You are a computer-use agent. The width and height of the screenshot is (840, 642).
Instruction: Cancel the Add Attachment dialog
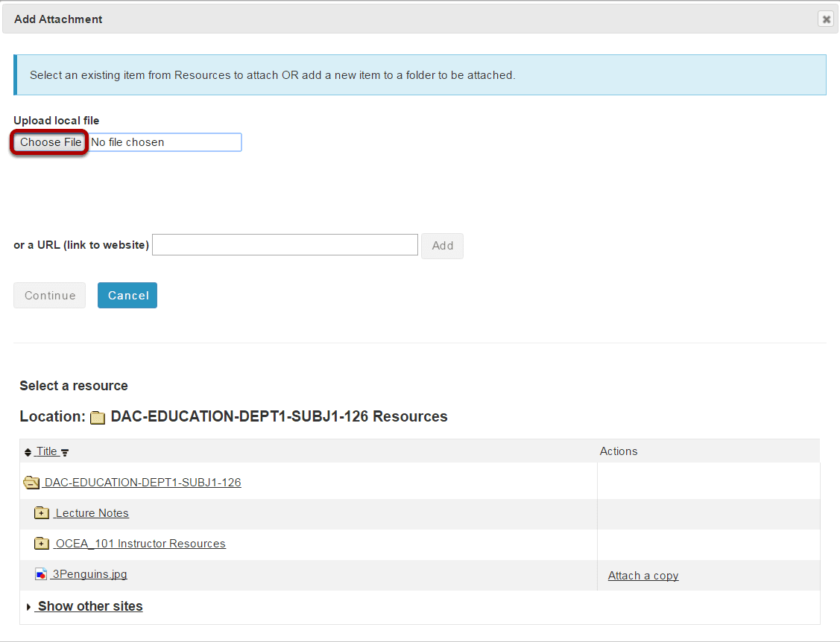pos(127,296)
